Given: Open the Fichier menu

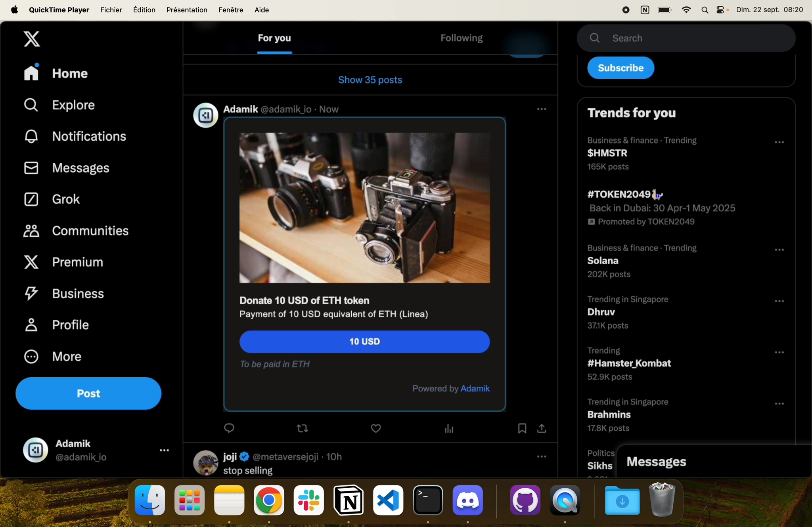Looking at the screenshot, I should click(x=111, y=10).
